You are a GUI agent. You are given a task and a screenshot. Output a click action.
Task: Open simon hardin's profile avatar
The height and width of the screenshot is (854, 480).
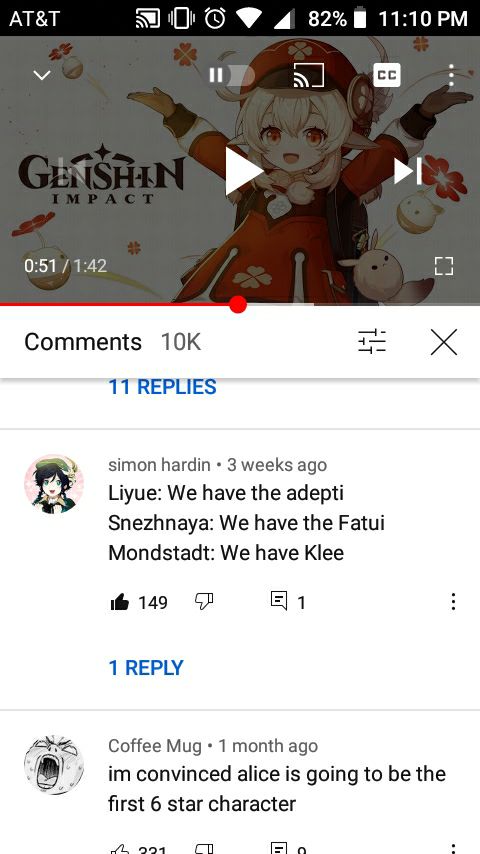(x=53, y=484)
